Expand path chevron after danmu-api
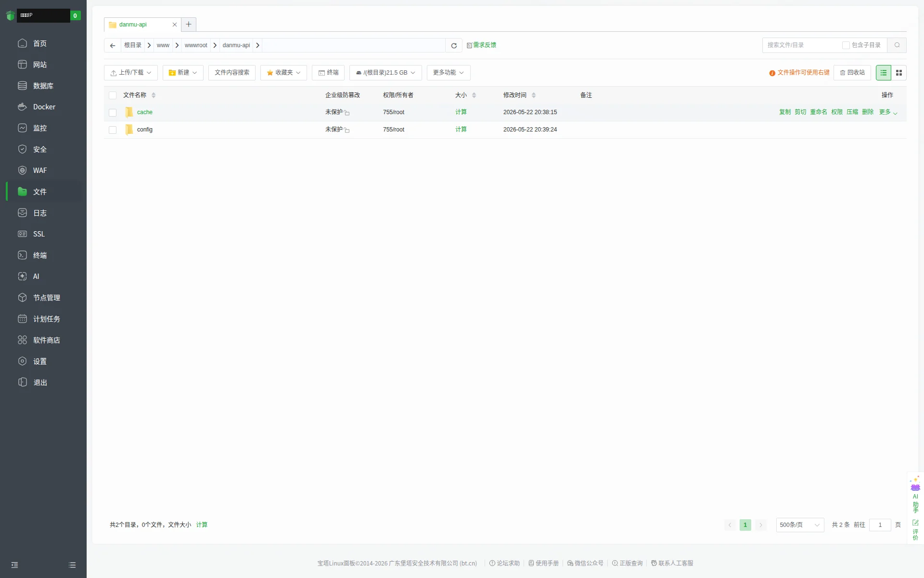The height and width of the screenshot is (578, 924). tap(258, 45)
